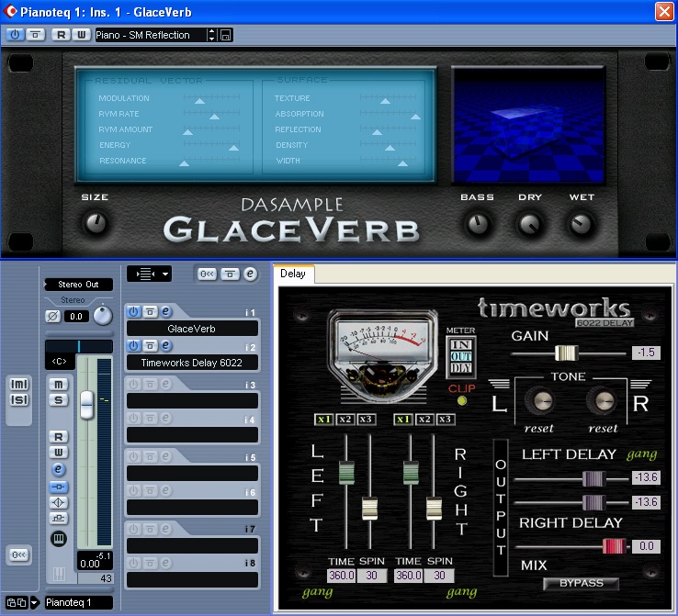This screenshot has width=678, height=616.
Task: Set meter mode to IN
Action: pos(461,344)
